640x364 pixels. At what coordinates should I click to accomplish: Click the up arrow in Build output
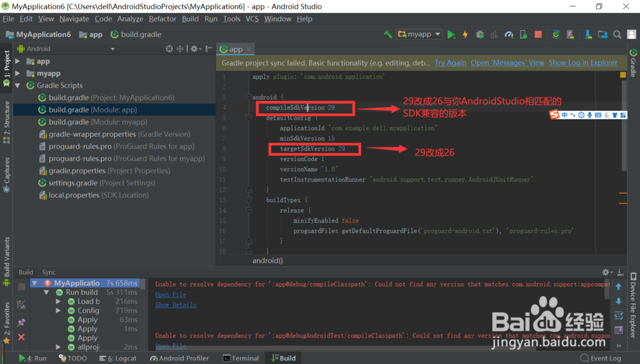618,287
